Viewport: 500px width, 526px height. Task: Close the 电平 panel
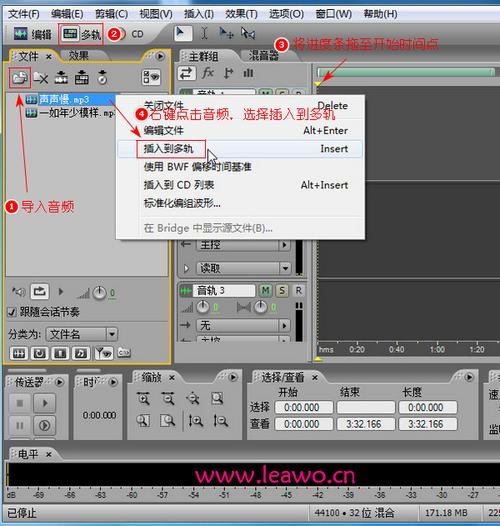tap(49, 455)
